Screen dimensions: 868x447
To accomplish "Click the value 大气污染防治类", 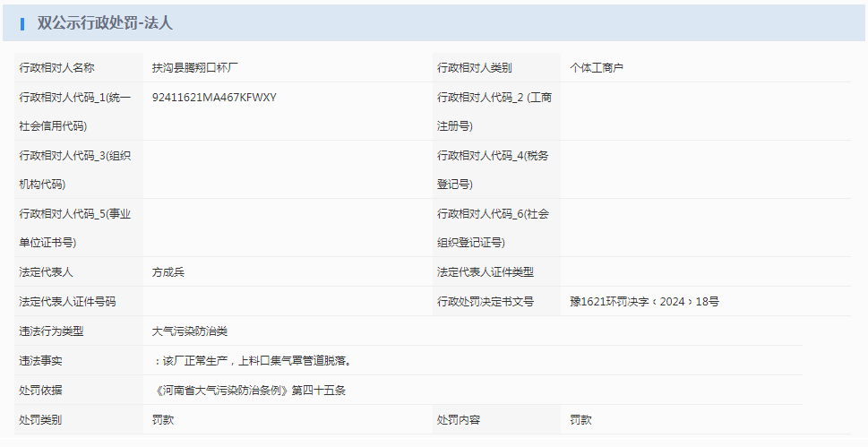I will click(x=190, y=331).
